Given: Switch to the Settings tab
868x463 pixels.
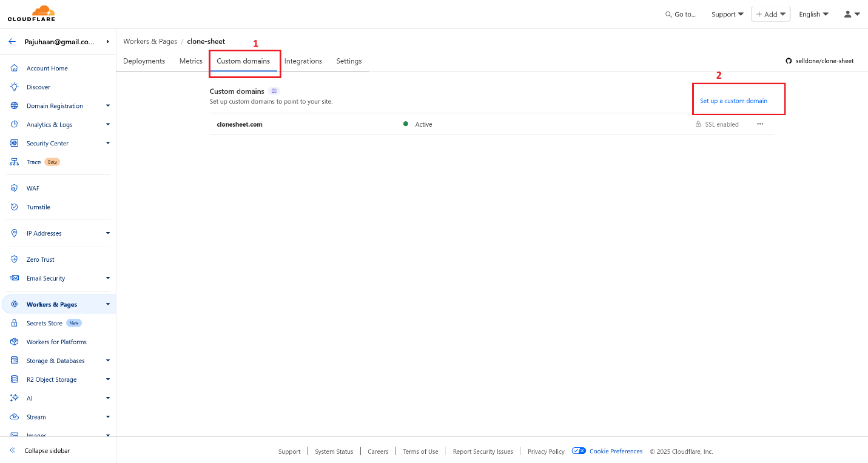Looking at the screenshot, I should (349, 61).
